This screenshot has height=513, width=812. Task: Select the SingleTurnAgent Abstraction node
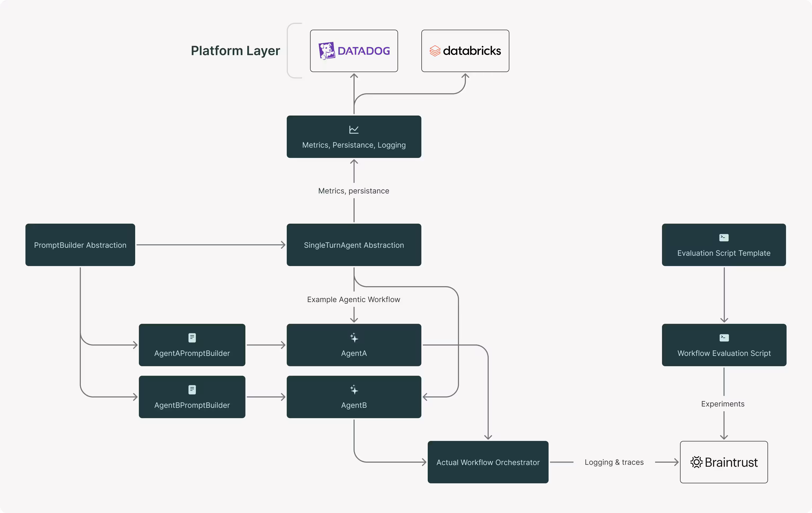(354, 245)
